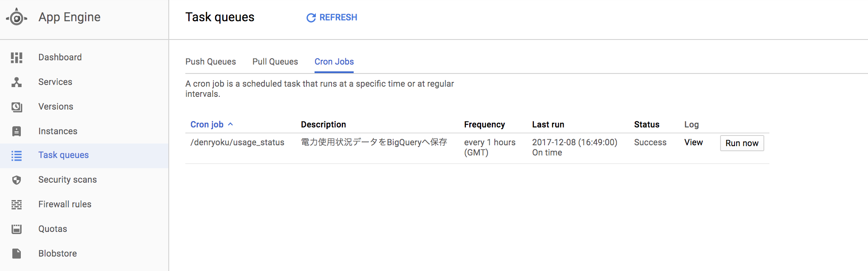Image resolution: width=868 pixels, height=271 pixels.
Task: Select the Services icon in sidebar
Action: point(17,82)
